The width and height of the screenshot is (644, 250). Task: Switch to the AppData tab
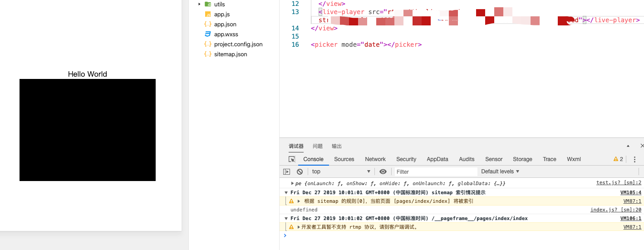click(438, 159)
